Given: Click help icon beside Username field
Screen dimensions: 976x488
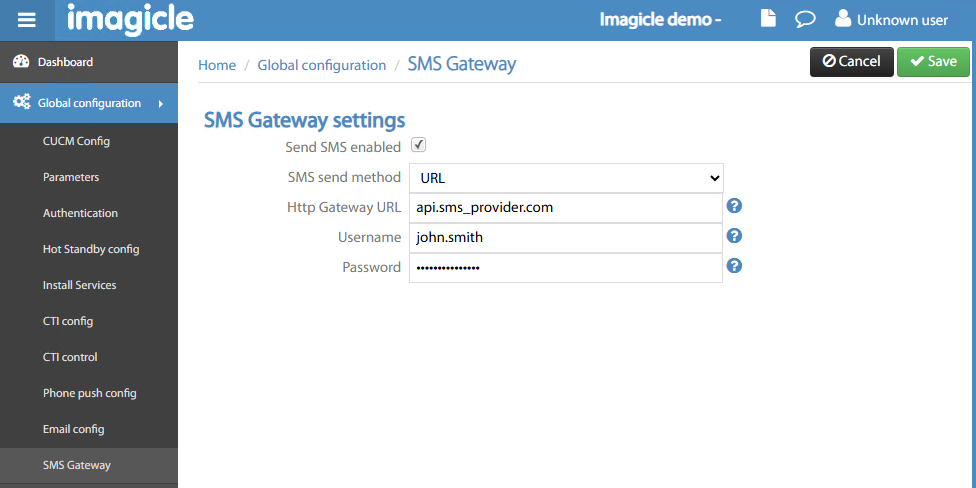Looking at the screenshot, I should (734, 236).
